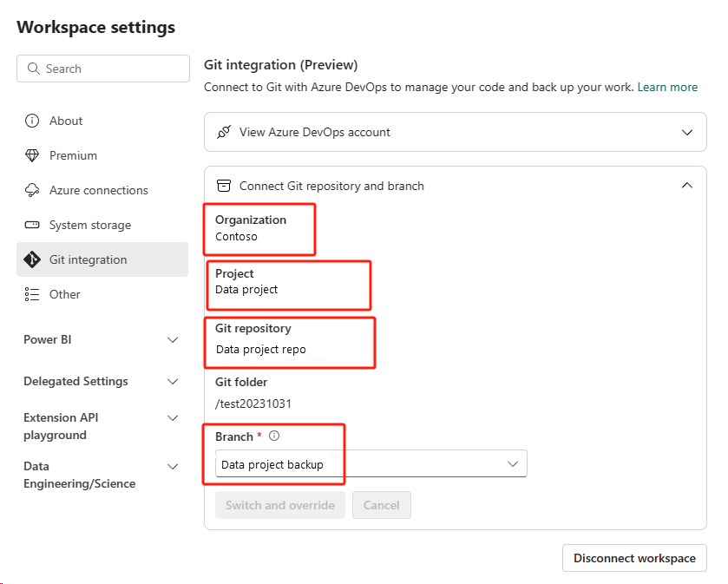Click the Other settings list icon
Screen dimensions: 728x584
point(32,294)
